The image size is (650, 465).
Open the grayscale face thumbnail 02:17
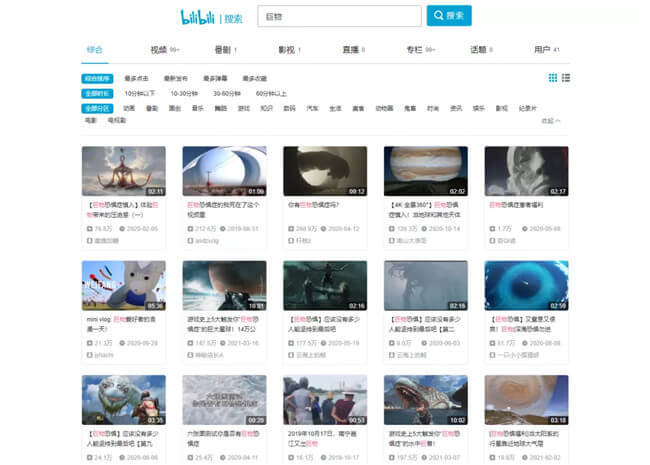point(526,171)
